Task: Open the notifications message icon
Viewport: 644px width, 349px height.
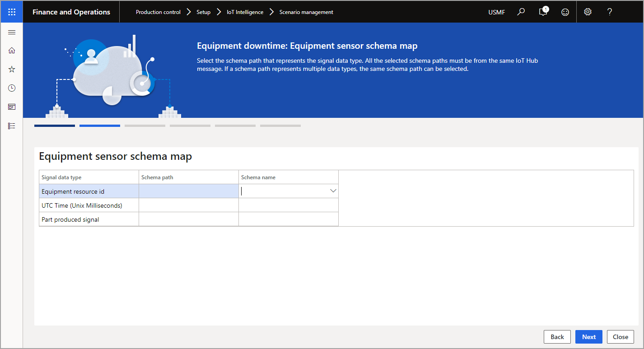Action: point(543,12)
